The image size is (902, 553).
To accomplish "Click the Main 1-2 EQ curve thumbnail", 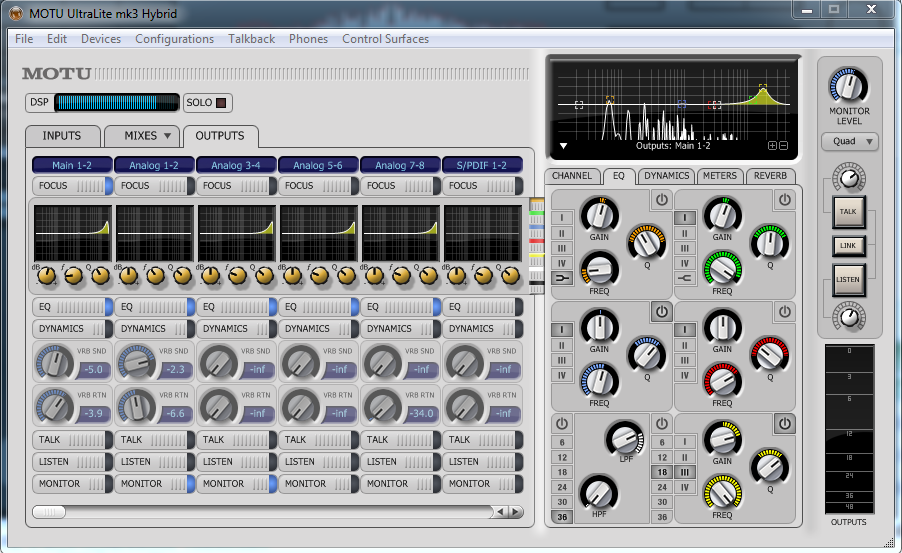I will pyautogui.click(x=73, y=234).
